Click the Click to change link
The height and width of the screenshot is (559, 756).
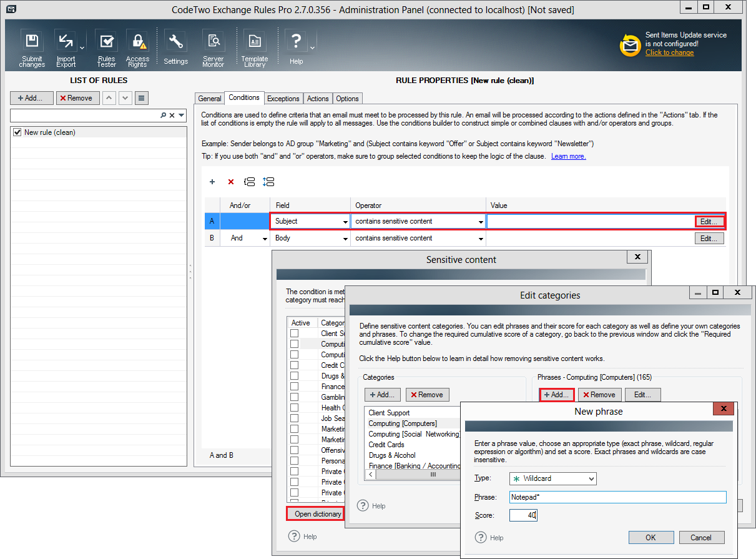point(670,52)
